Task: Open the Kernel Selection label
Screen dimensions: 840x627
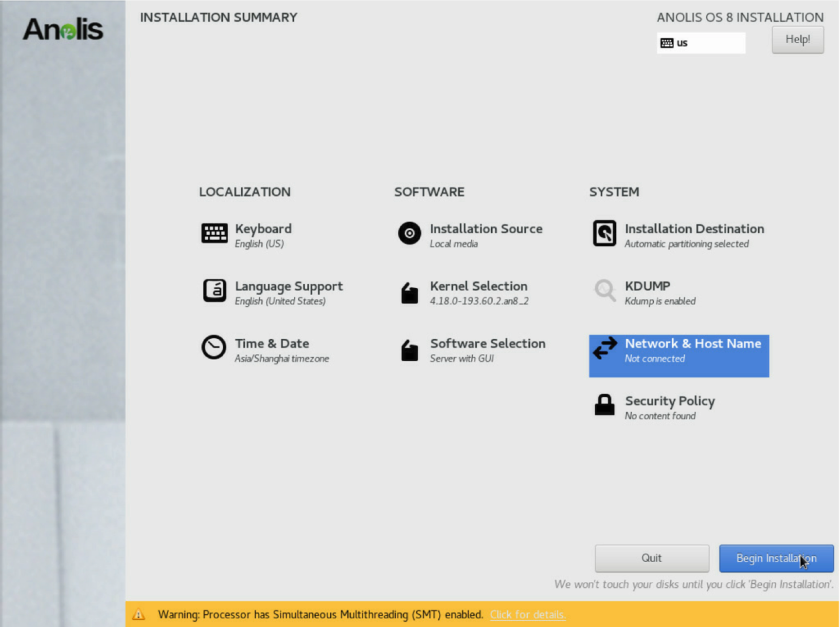Action: point(479,286)
